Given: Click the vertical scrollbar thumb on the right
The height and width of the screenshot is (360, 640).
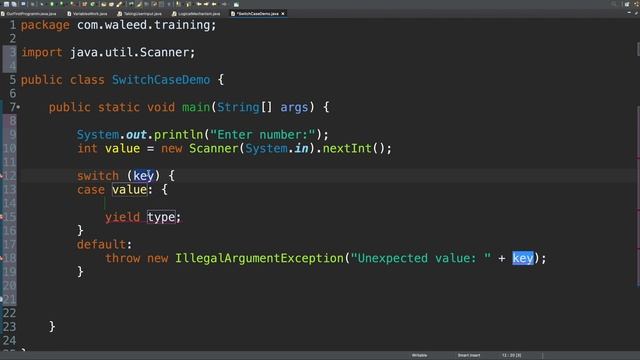Looking at the screenshot, I should click(x=638, y=49).
